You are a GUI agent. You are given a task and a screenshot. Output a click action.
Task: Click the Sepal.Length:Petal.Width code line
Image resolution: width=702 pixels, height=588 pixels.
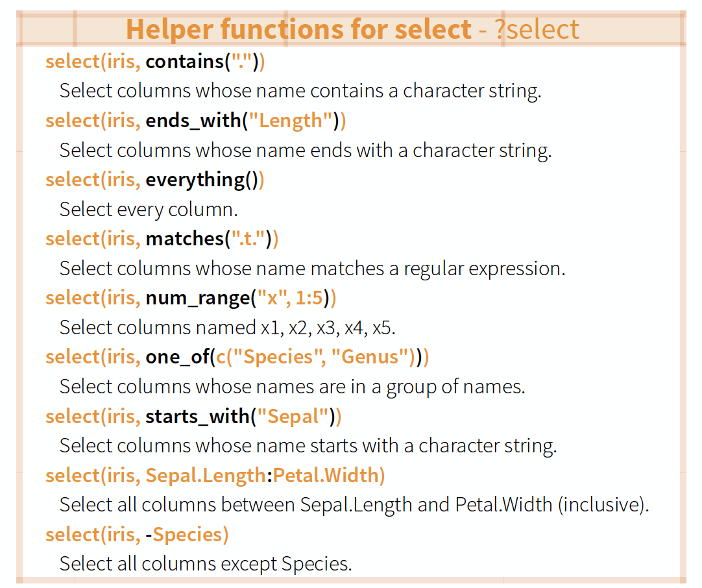tap(215, 475)
